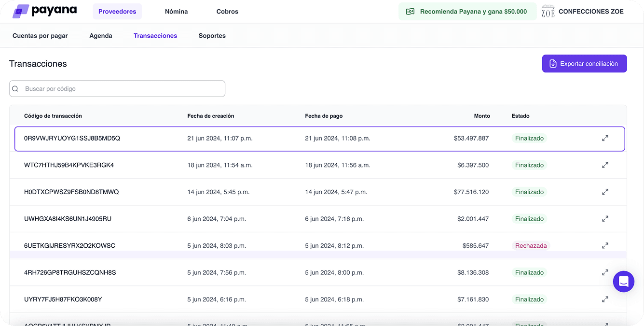Expand details of transaction H0DTXCPWSZ9FSB0ND8TMWQ

click(605, 191)
